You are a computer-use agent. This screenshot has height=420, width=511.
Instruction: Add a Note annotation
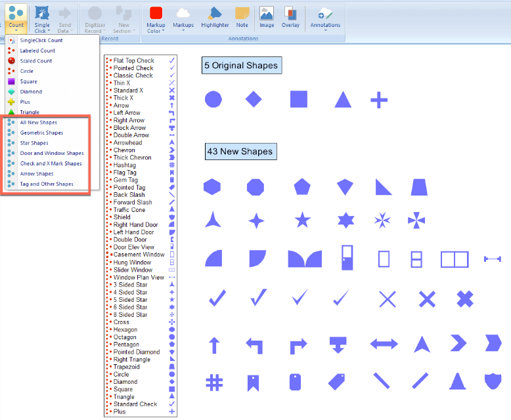pos(242,17)
